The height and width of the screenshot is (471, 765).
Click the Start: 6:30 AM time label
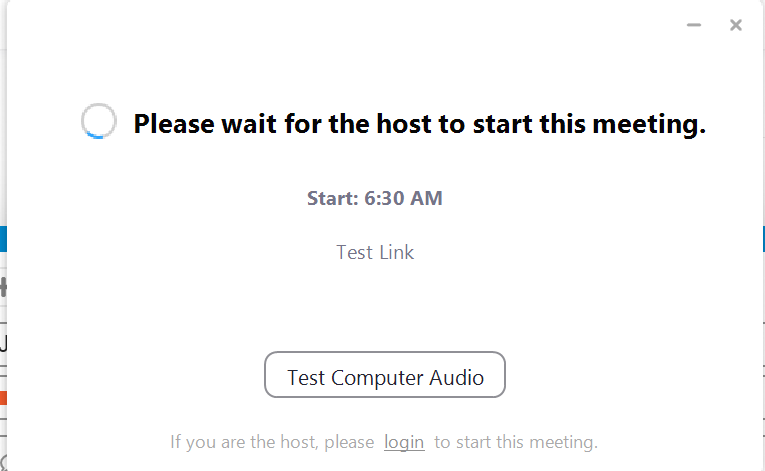(375, 198)
